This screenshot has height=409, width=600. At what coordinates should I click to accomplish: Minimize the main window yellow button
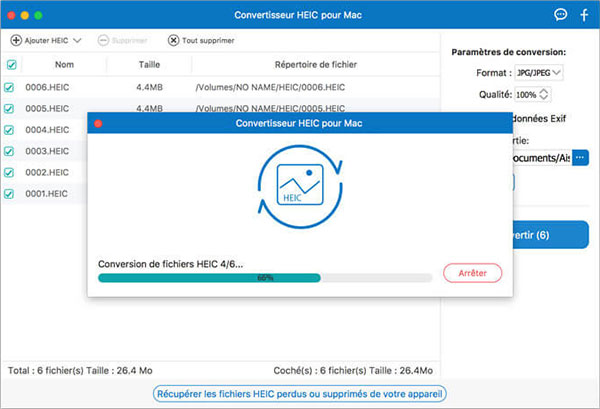[24, 15]
